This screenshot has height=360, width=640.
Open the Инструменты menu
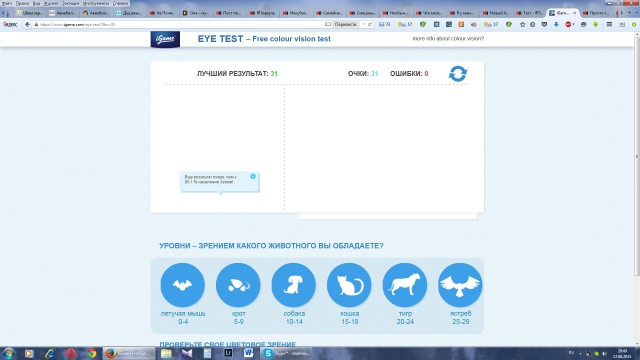point(96,3)
